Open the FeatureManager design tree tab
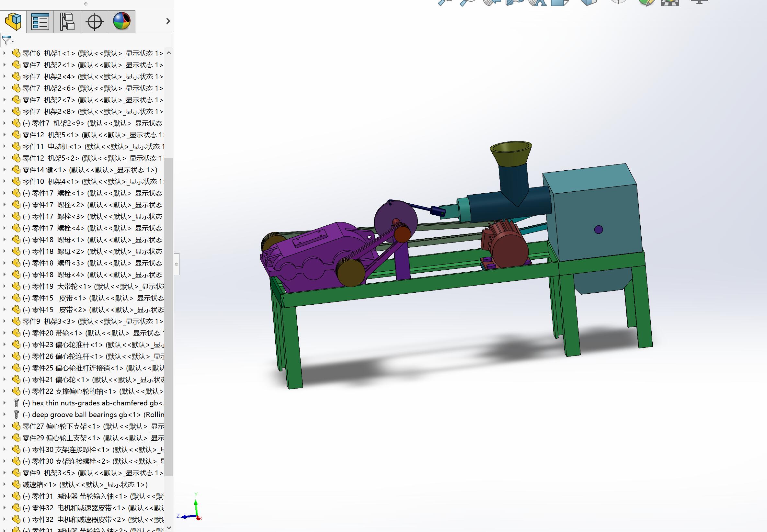Viewport: 767px width, 532px height. coord(13,21)
